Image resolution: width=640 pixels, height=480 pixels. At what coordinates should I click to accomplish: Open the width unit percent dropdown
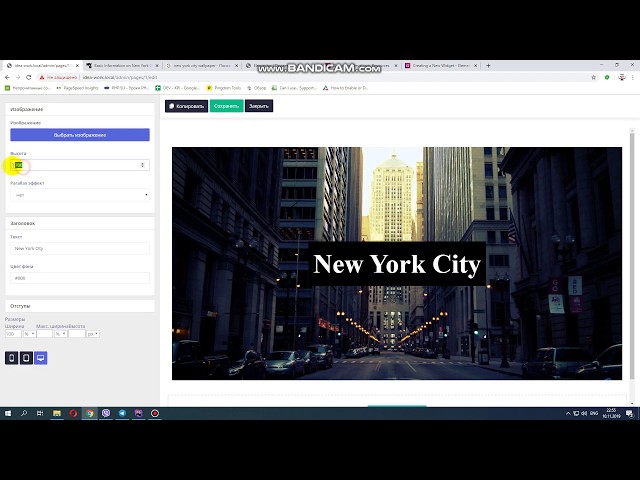click(29, 334)
